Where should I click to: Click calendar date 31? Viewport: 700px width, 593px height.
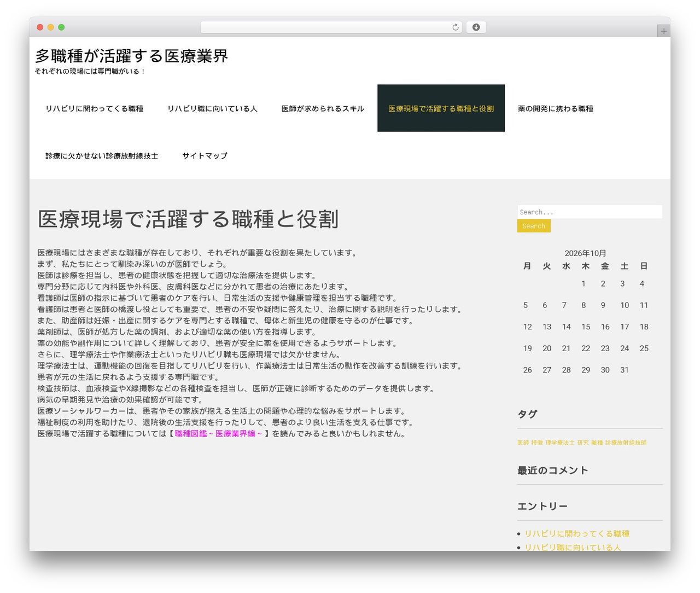(x=625, y=370)
